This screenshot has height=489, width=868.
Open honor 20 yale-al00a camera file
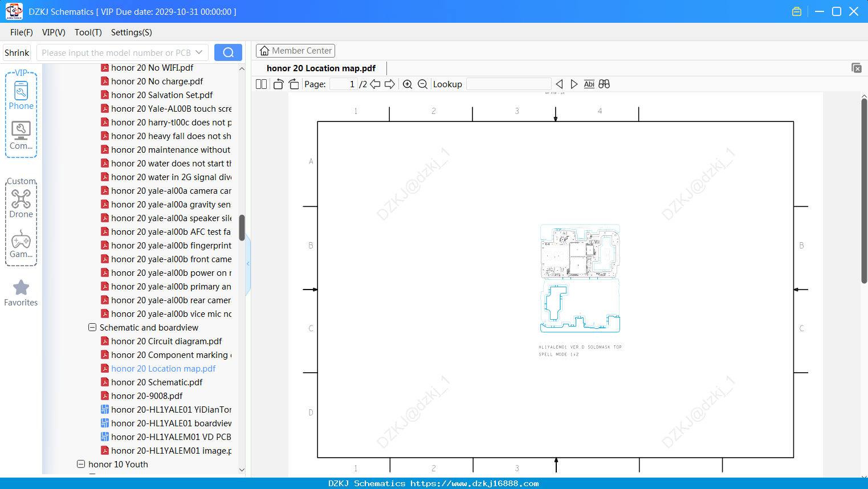pyautogui.click(x=166, y=191)
